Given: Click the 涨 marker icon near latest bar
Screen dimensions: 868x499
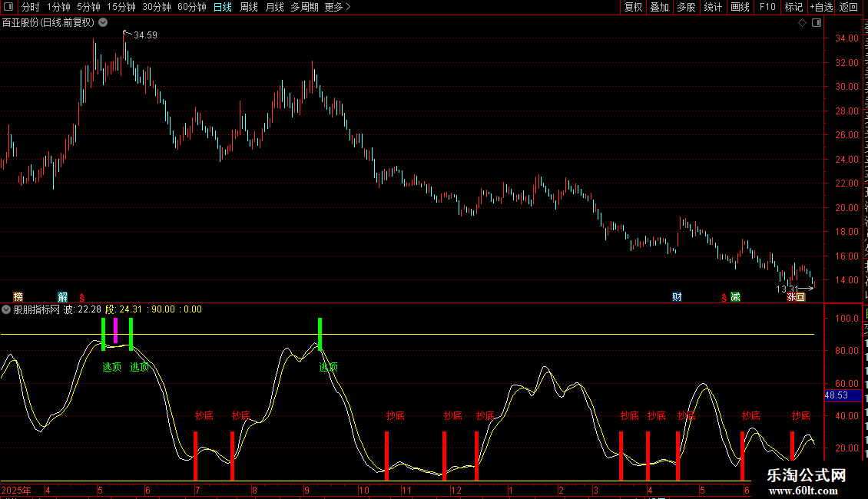Looking at the screenshot, I should click(x=791, y=297).
